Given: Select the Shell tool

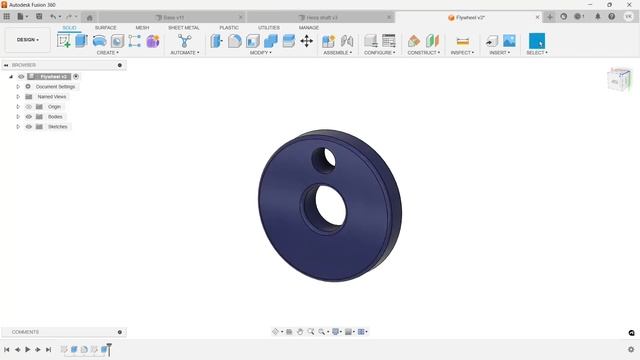Looking at the screenshot, I should [253, 41].
